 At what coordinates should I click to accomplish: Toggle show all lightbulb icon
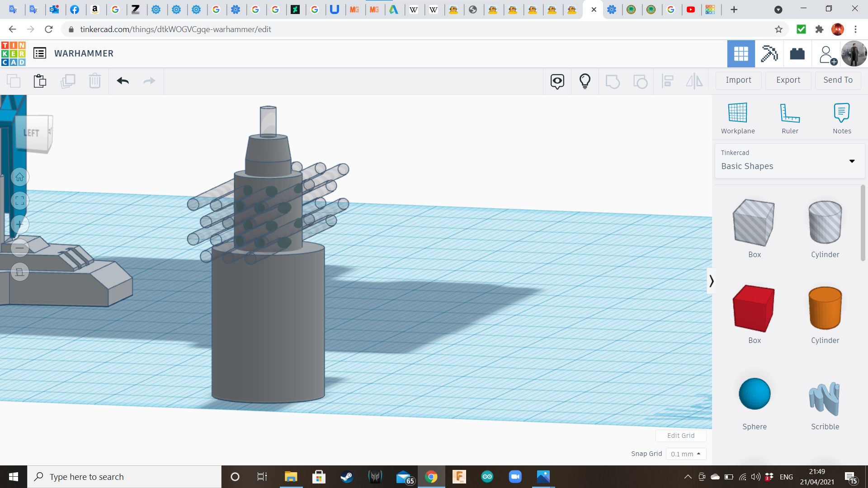coord(585,81)
